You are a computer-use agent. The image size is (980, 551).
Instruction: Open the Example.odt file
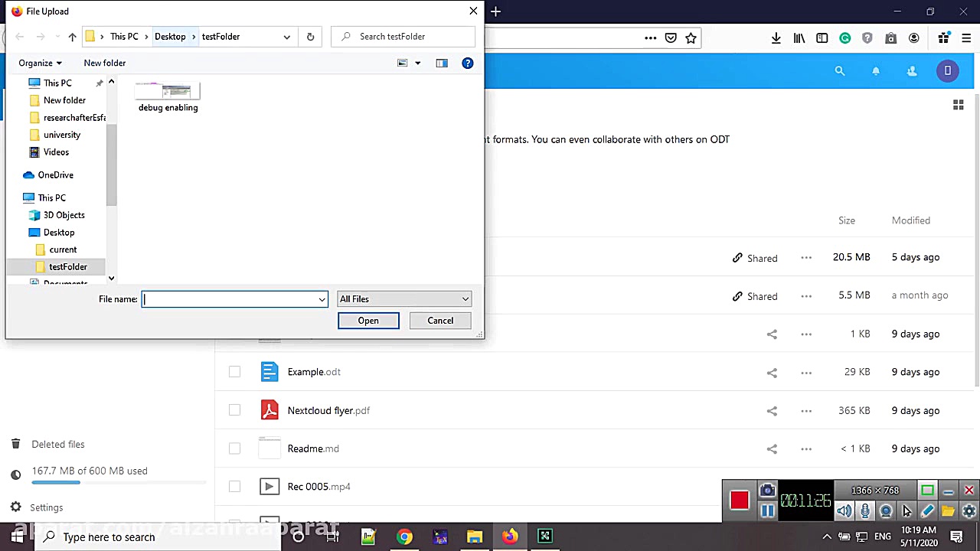[x=314, y=372]
